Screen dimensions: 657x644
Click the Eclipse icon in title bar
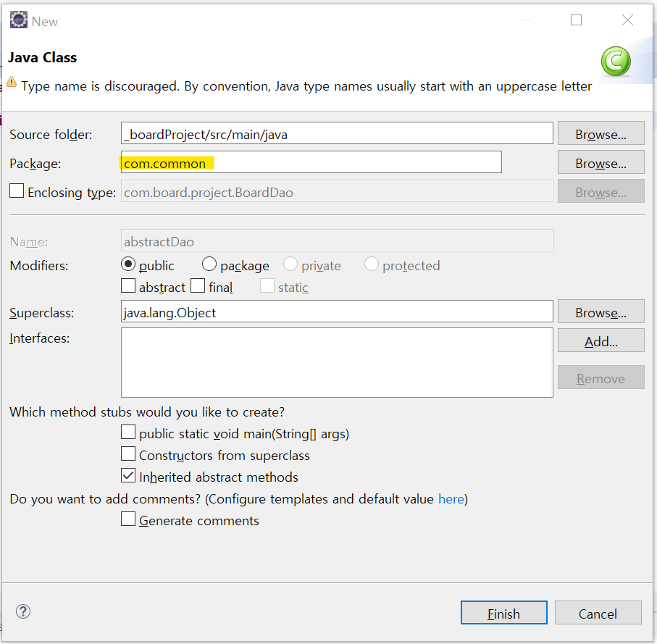click(x=18, y=20)
